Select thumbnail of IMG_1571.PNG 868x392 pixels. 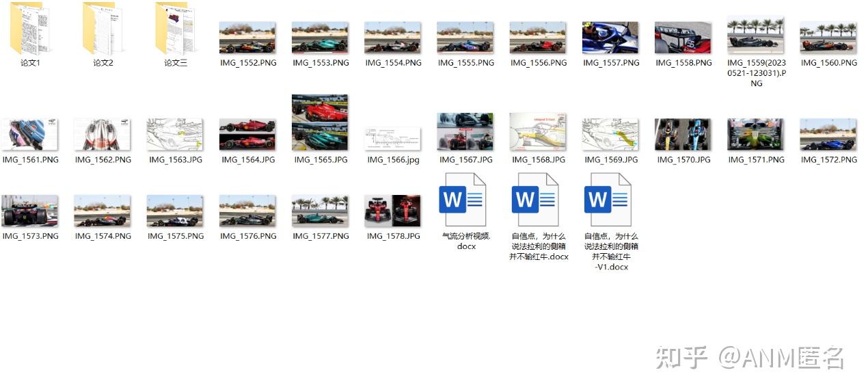[x=755, y=135]
